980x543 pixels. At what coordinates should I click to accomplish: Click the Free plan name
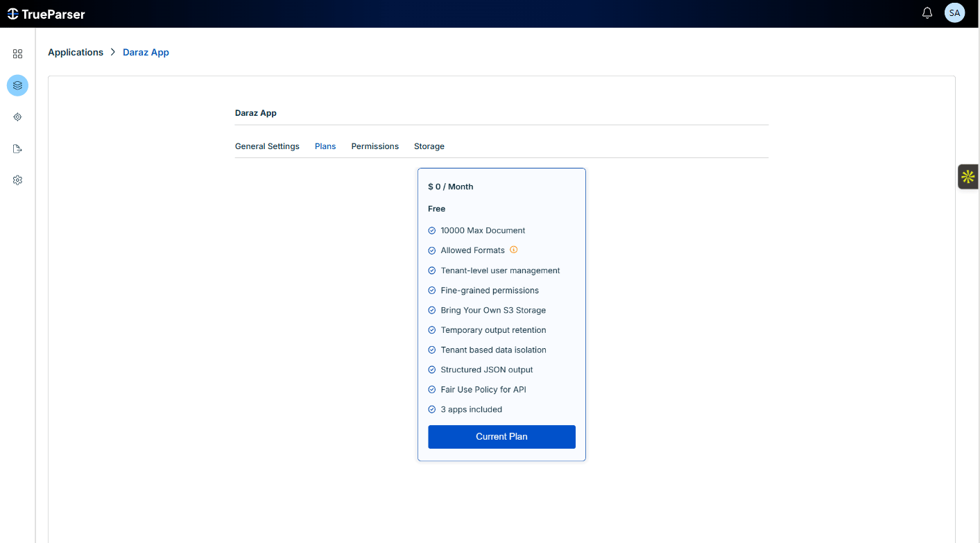pyautogui.click(x=437, y=209)
